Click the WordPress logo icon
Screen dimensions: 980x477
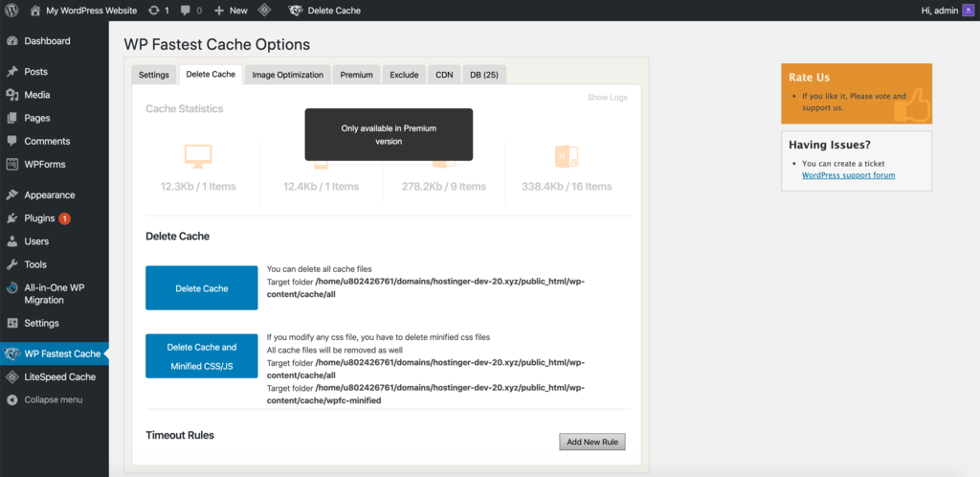[11, 11]
